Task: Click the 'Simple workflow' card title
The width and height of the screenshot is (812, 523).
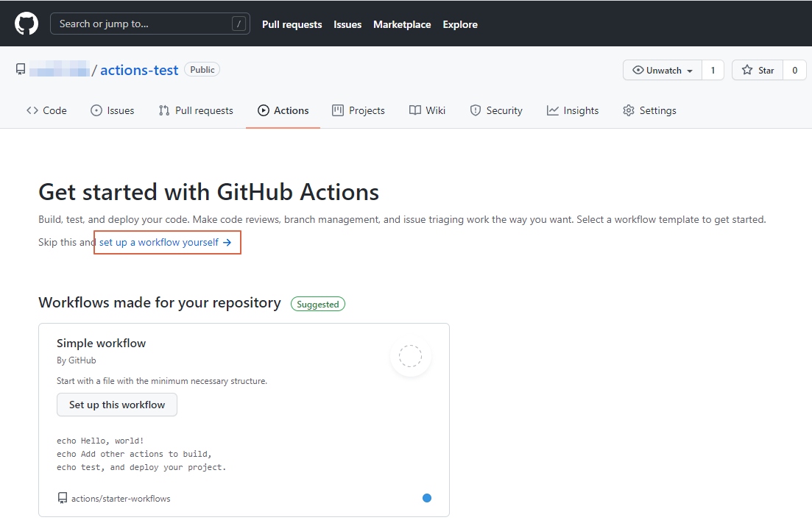Action: tap(101, 343)
